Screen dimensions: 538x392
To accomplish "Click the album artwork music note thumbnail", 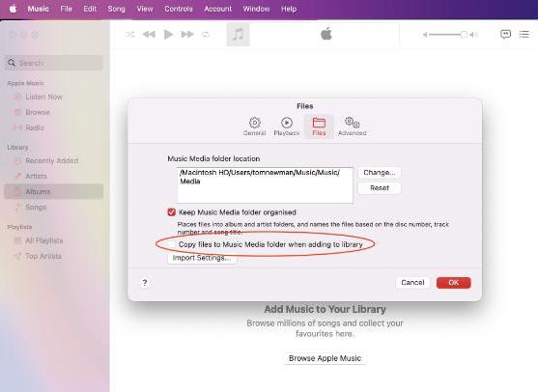I will (239, 35).
